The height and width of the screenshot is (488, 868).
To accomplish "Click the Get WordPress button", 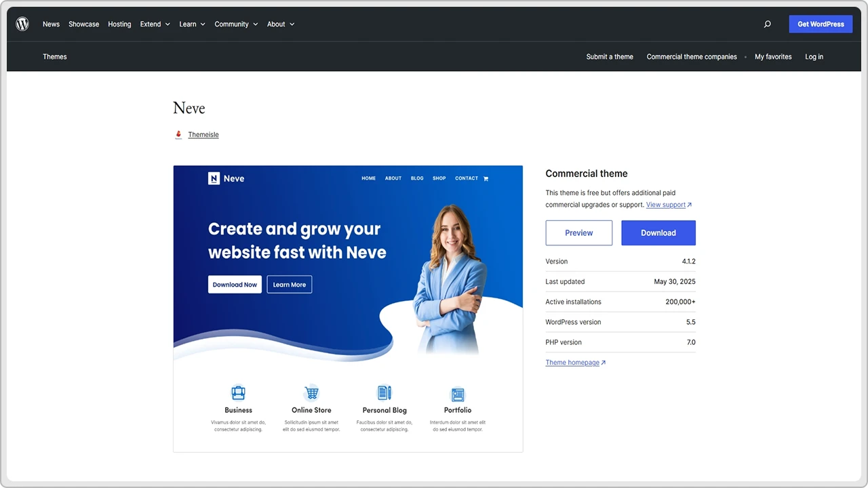I will pyautogui.click(x=821, y=24).
